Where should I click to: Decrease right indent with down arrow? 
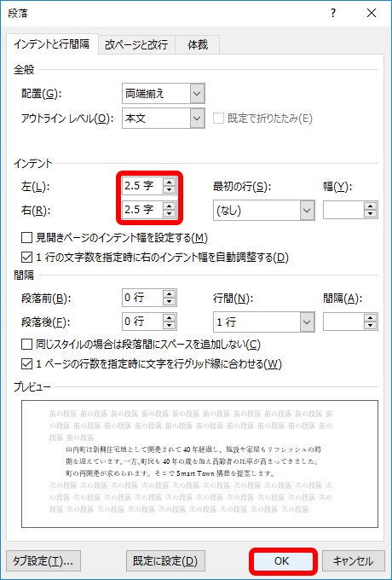tap(170, 213)
